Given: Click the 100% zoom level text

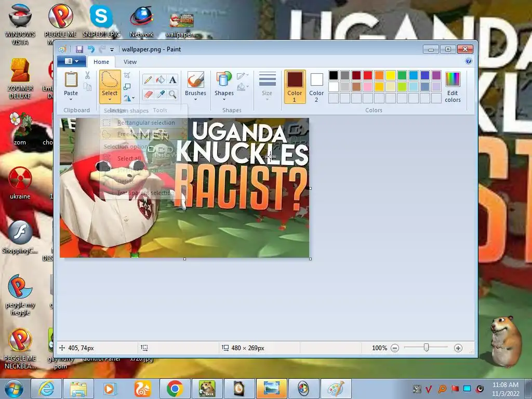Looking at the screenshot, I should click(x=379, y=348).
